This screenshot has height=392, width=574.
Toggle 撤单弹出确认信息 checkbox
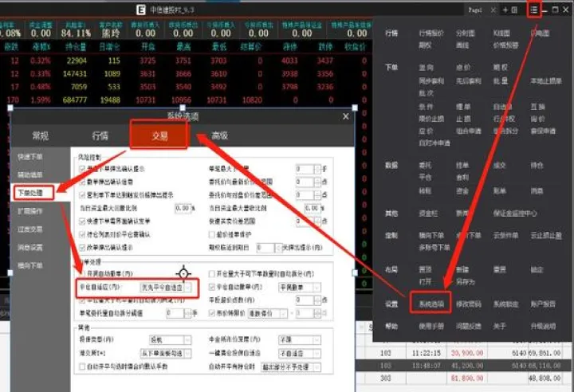(82, 182)
